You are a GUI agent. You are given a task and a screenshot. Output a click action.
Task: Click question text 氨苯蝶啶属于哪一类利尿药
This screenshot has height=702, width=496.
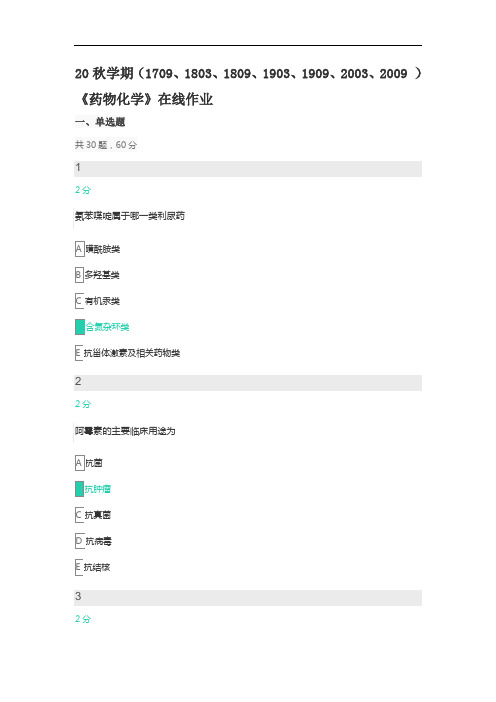point(129,216)
